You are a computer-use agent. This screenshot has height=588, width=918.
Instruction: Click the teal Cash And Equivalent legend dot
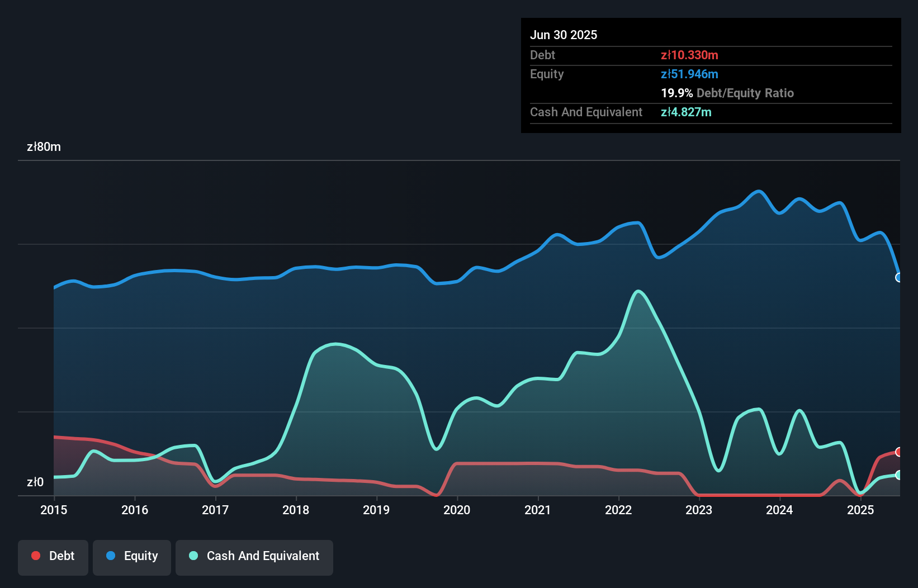coord(192,556)
